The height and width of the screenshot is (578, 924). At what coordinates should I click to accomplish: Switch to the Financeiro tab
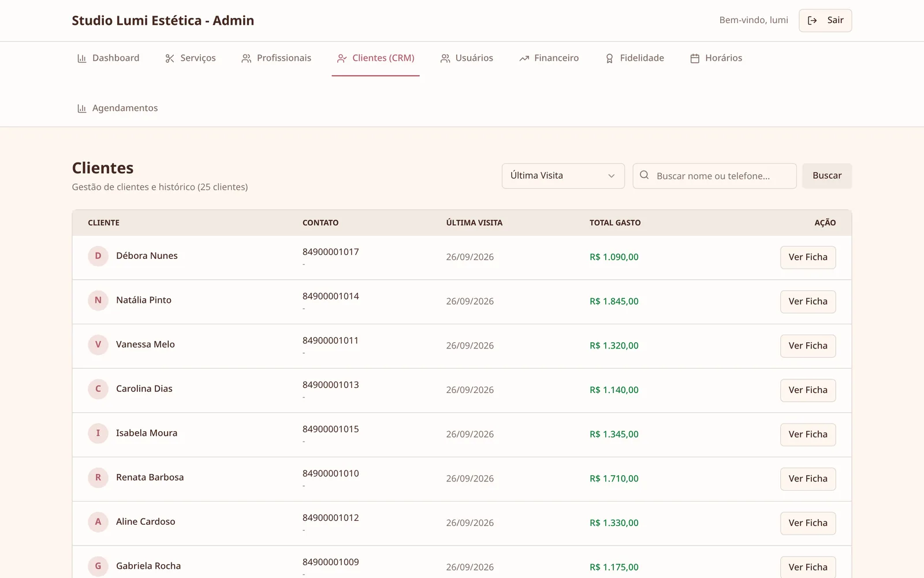pyautogui.click(x=549, y=58)
